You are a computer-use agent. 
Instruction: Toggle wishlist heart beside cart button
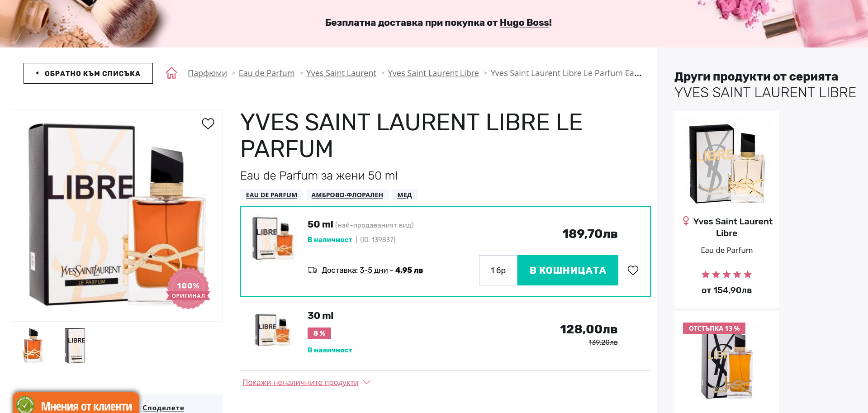(x=633, y=270)
